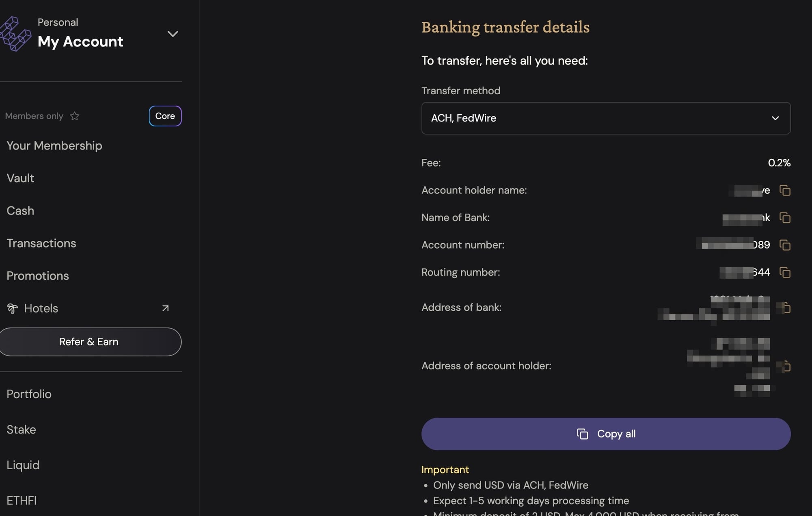Expand the My Account switcher chevron
Viewport: 812px width, 516px height.
(x=173, y=34)
